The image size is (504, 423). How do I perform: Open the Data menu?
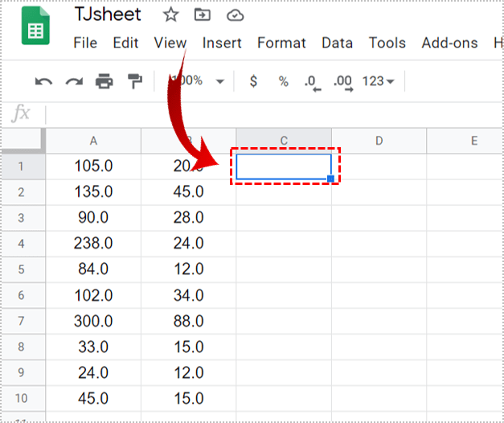(x=337, y=43)
